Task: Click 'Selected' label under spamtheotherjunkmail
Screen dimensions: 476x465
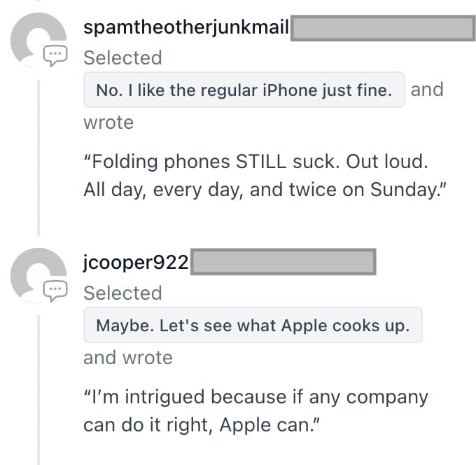Action: click(122, 57)
